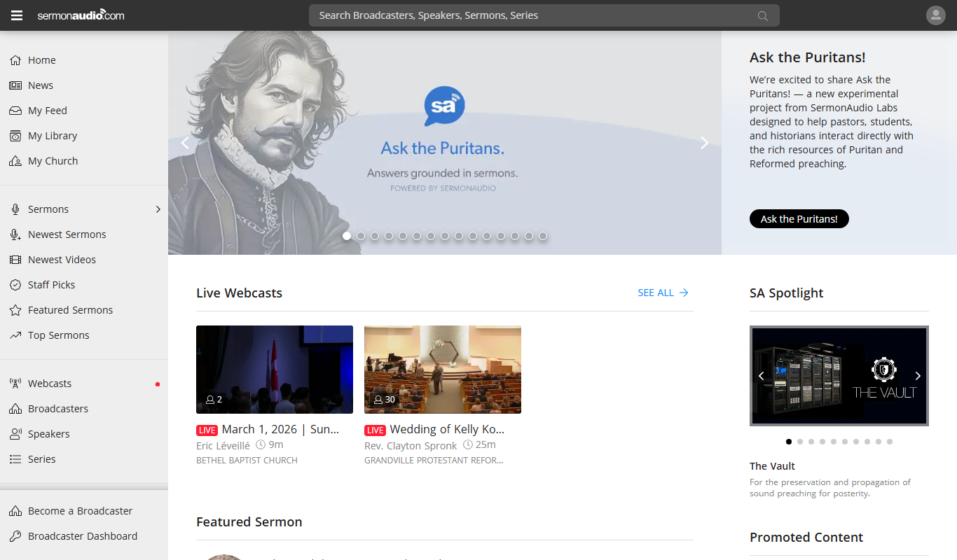Open the Bethel Baptist webcast thumbnail
Image resolution: width=957 pixels, height=560 pixels.
275,370
